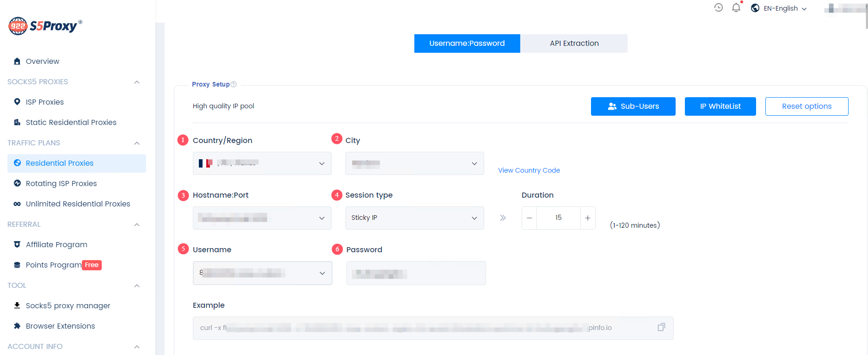
Task: Click the Password input field
Action: (415, 273)
